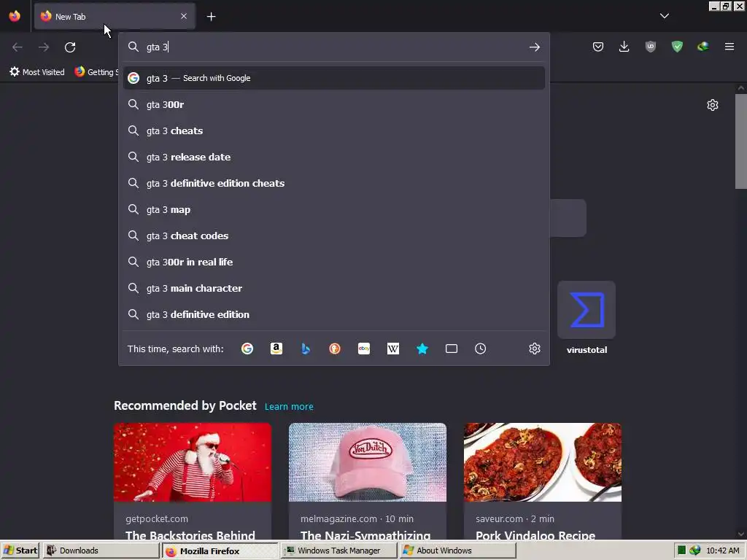Search this time with Bing icon
747x560 pixels.
tap(306, 349)
